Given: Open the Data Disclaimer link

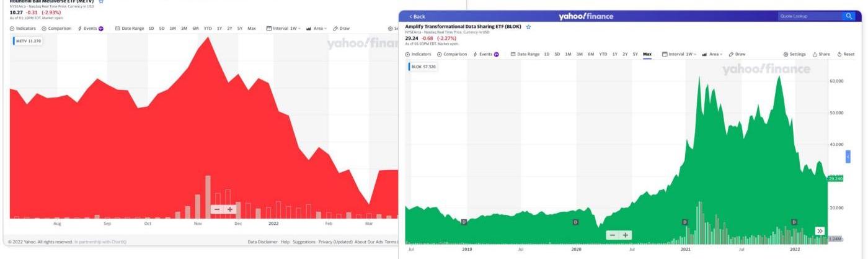Looking at the screenshot, I should click(x=261, y=242).
